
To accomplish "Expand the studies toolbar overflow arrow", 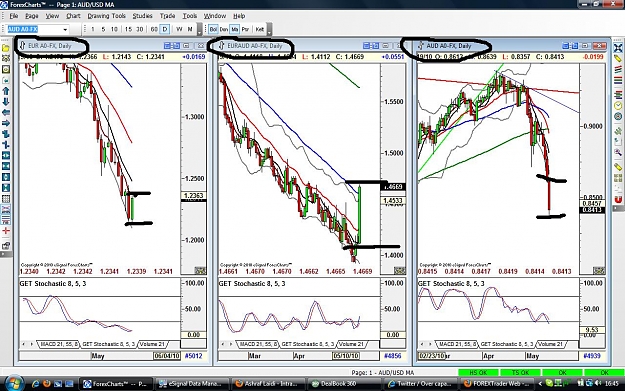I will [x=269, y=29].
